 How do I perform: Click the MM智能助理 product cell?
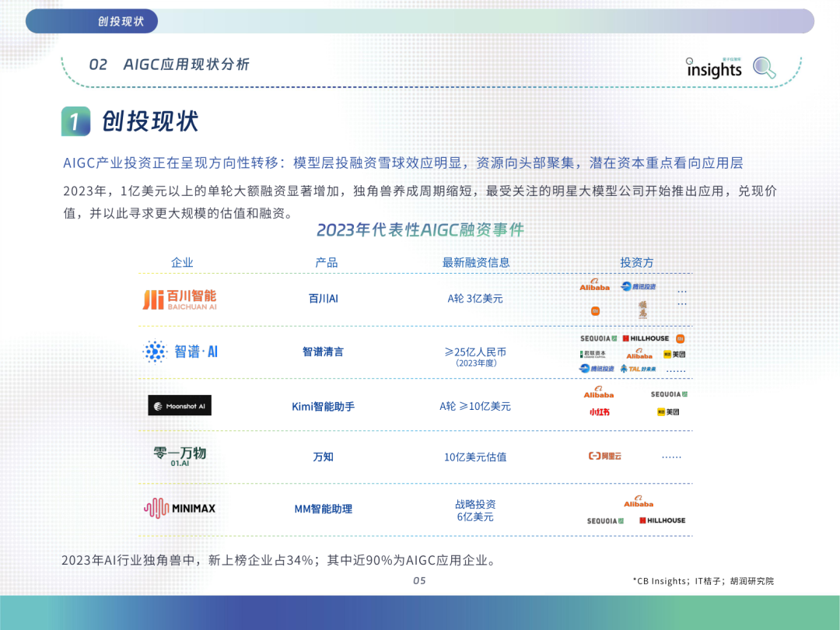click(x=323, y=509)
